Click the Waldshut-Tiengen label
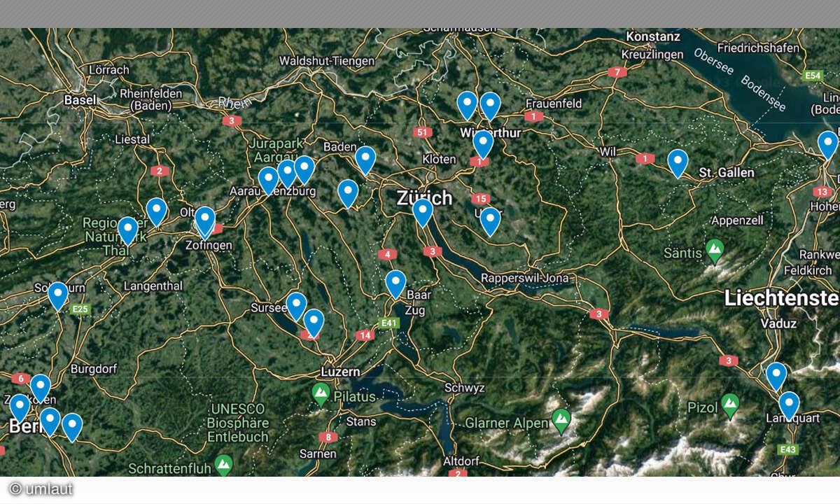Image resolution: width=840 pixels, height=504 pixels. (327, 61)
